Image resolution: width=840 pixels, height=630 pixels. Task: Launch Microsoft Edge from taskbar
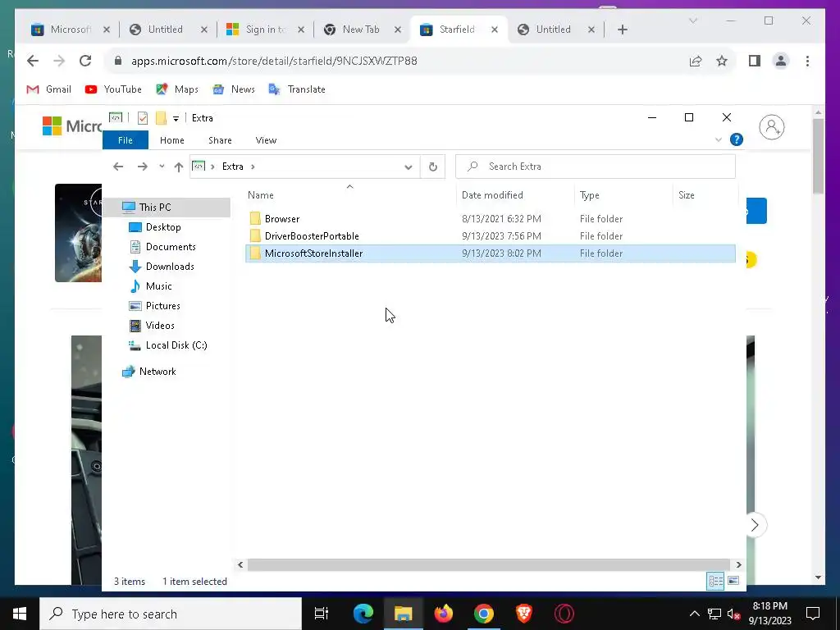(x=363, y=614)
